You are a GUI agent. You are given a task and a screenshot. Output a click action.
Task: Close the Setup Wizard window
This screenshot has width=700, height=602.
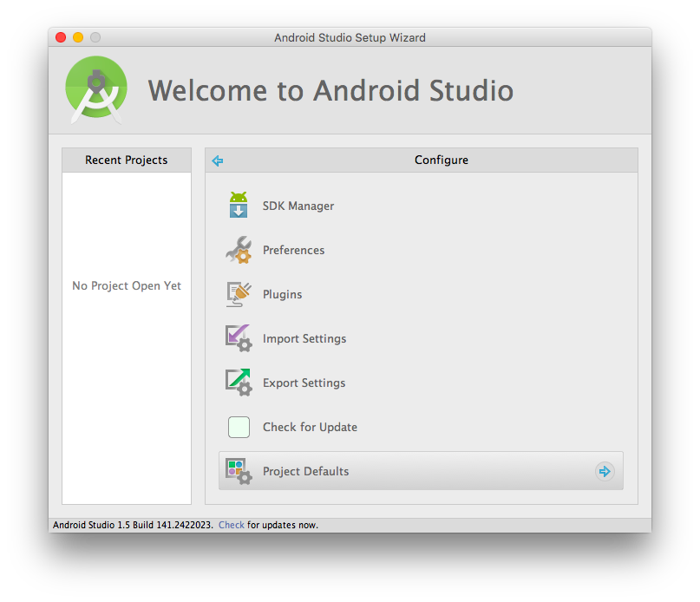[61, 37]
